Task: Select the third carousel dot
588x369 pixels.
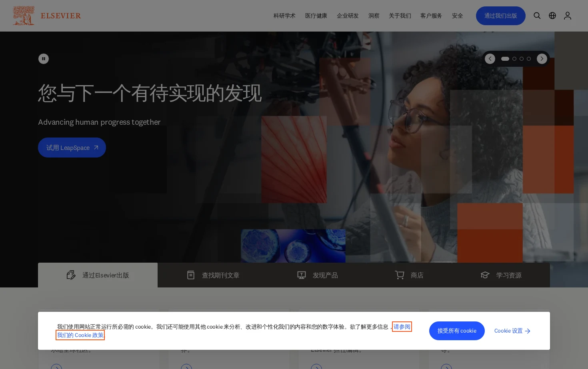Action: click(522, 59)
